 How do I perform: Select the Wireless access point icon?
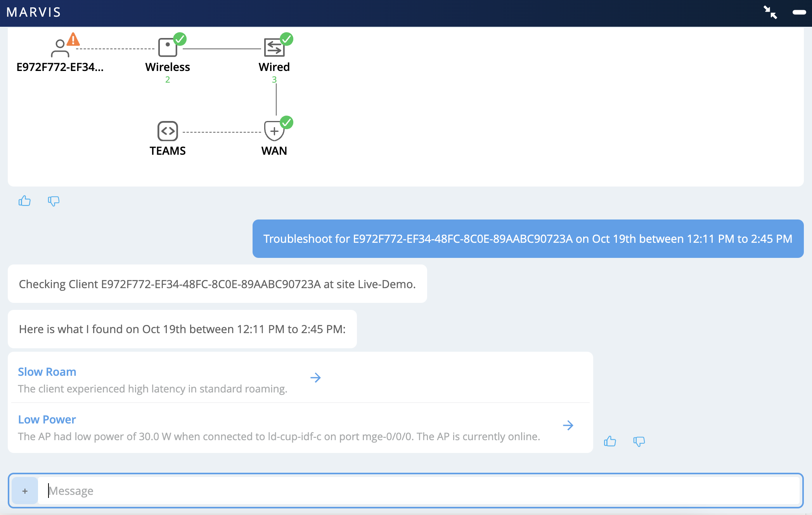pos(168,48)
